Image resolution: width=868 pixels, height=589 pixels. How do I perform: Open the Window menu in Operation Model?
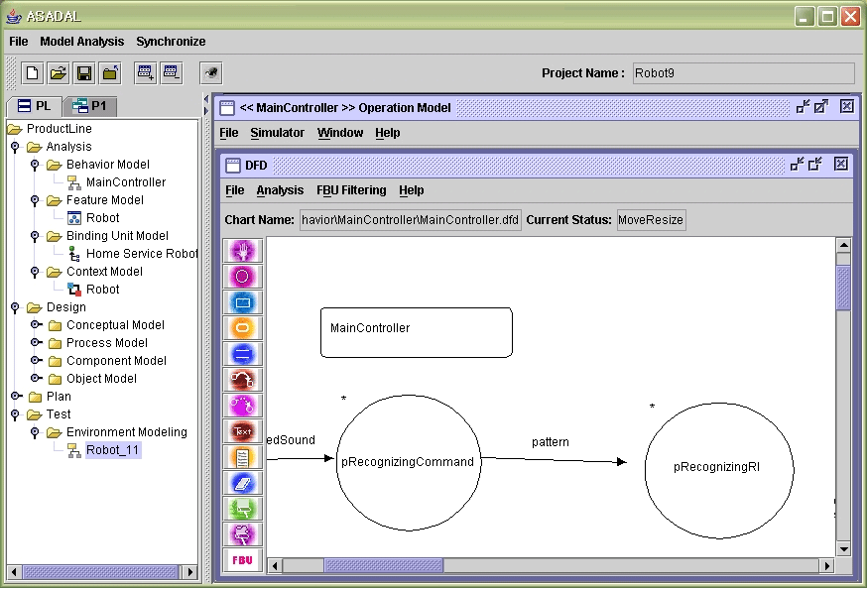(340, 133)
